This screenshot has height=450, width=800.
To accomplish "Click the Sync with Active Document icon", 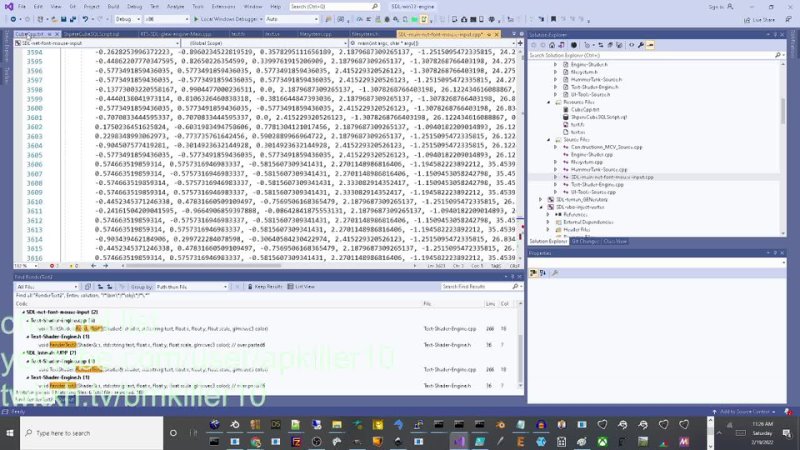I will [601, 45].
